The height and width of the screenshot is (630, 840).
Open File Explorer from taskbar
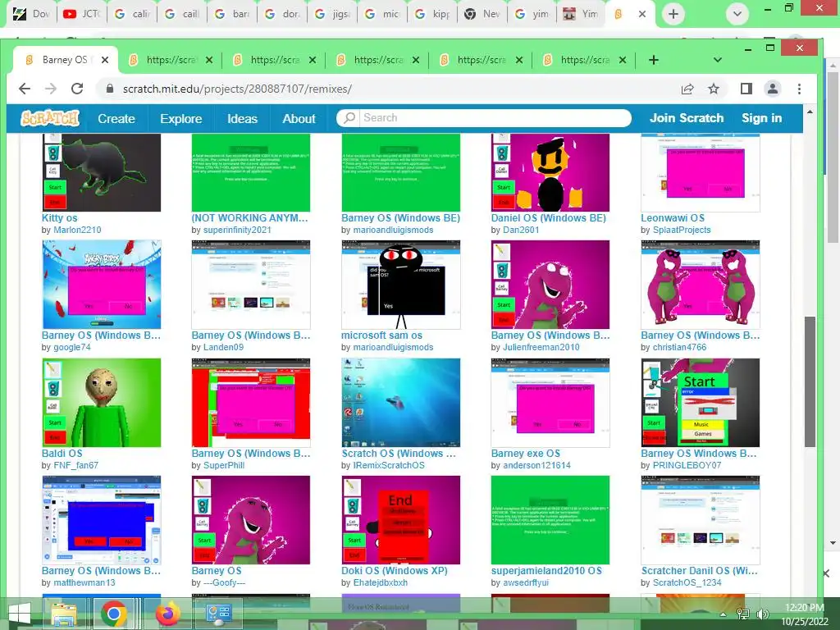click(x=64, y=614)
